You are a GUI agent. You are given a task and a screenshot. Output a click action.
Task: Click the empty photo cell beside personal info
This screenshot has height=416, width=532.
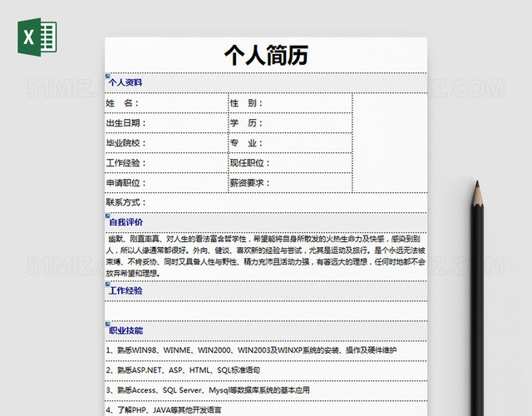click(x=390, y=143)
